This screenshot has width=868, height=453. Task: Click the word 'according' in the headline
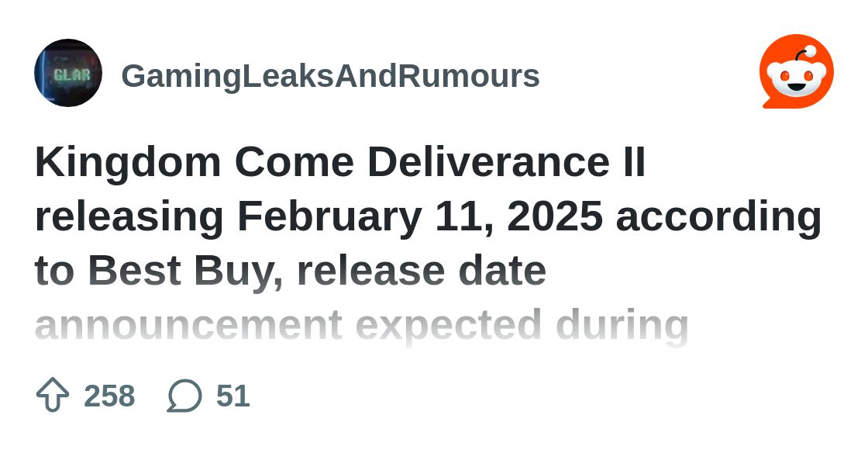tap(718, 217)
